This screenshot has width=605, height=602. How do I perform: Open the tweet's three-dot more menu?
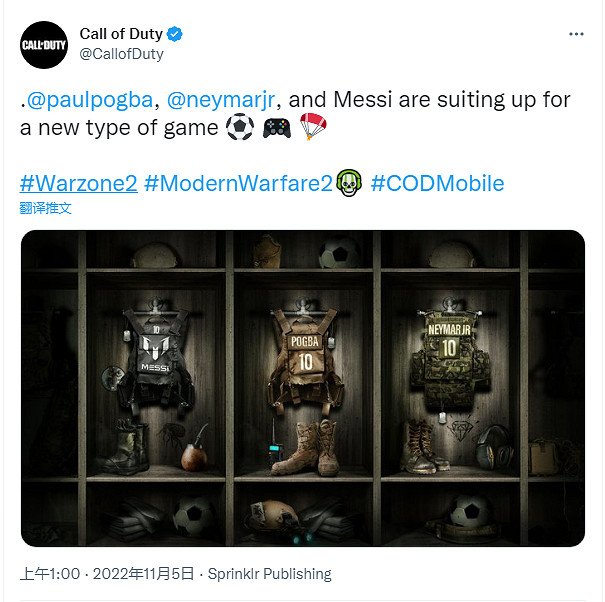[576, 34]
